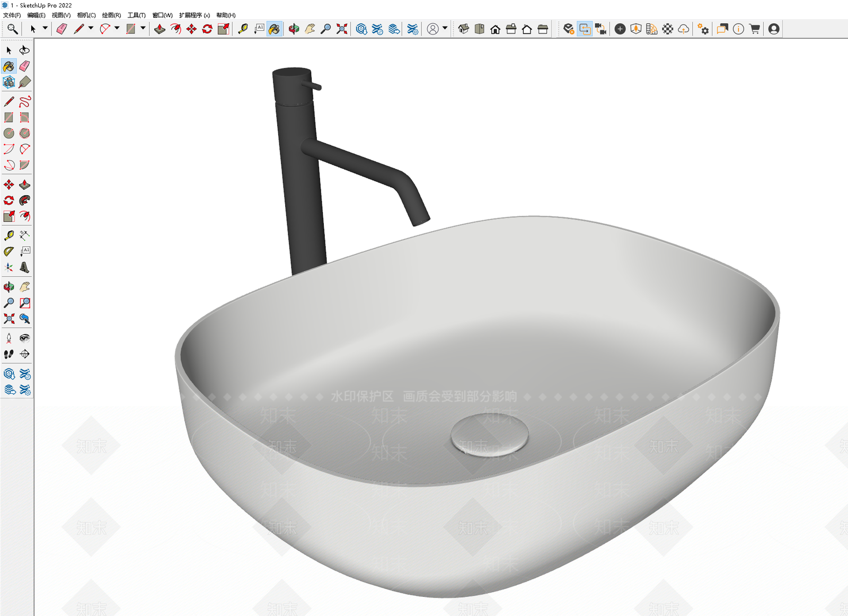Select the Zoom Window tool in the left palette

click(25, 303)
